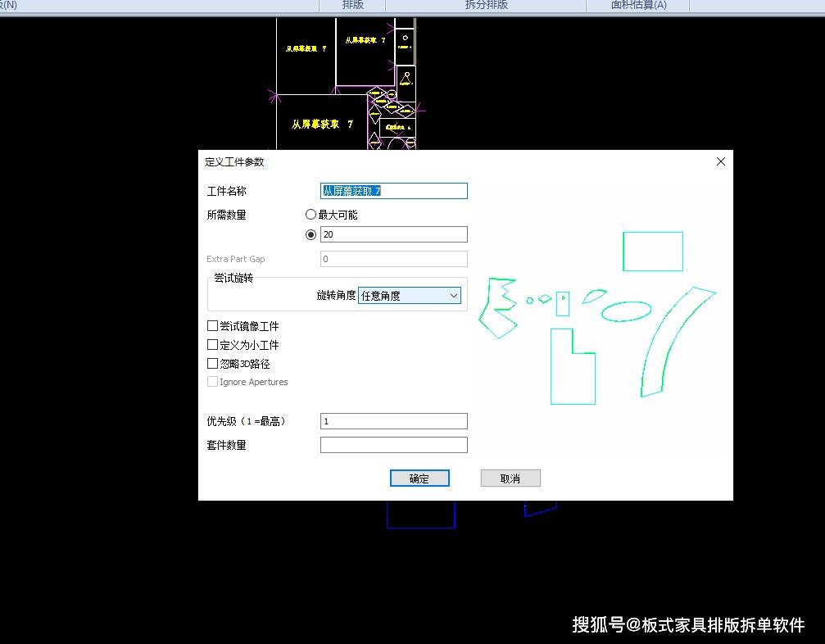Open the 旋转角度 dropdown
This screenshot has height=644, width=825.
pos(410,296)
